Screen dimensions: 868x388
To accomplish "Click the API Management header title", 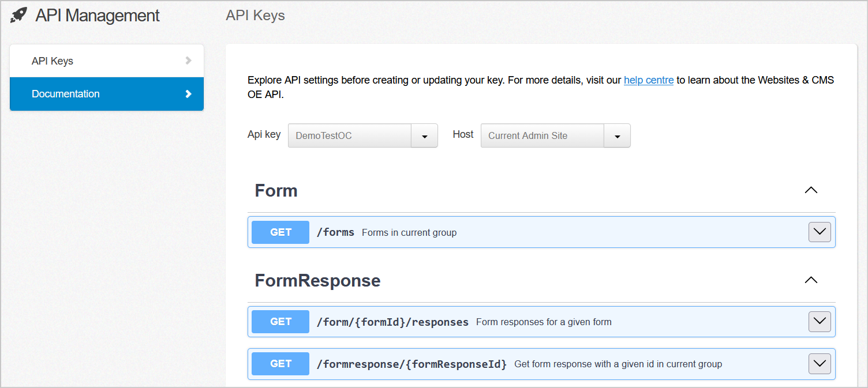I will coord(98,16).
